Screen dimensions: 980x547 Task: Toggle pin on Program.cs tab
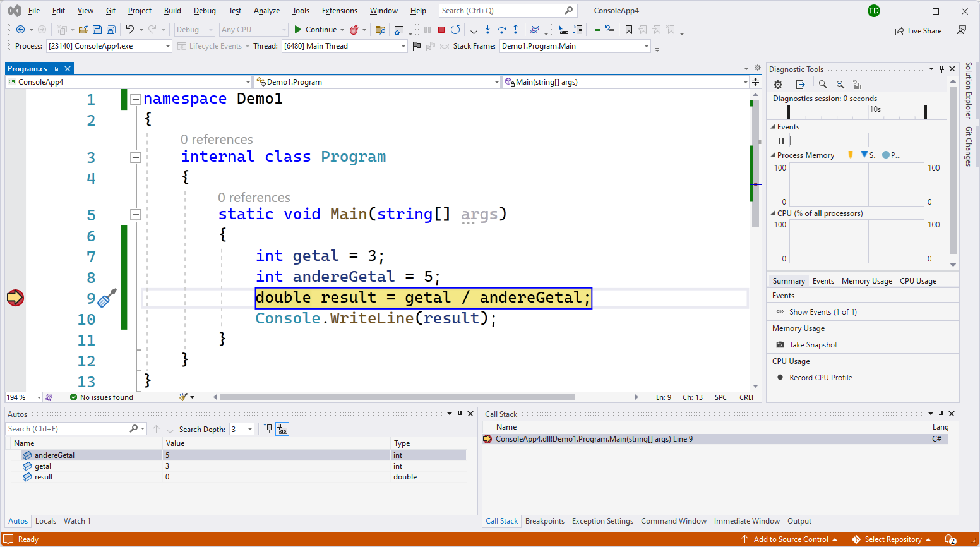coord(56,69)
